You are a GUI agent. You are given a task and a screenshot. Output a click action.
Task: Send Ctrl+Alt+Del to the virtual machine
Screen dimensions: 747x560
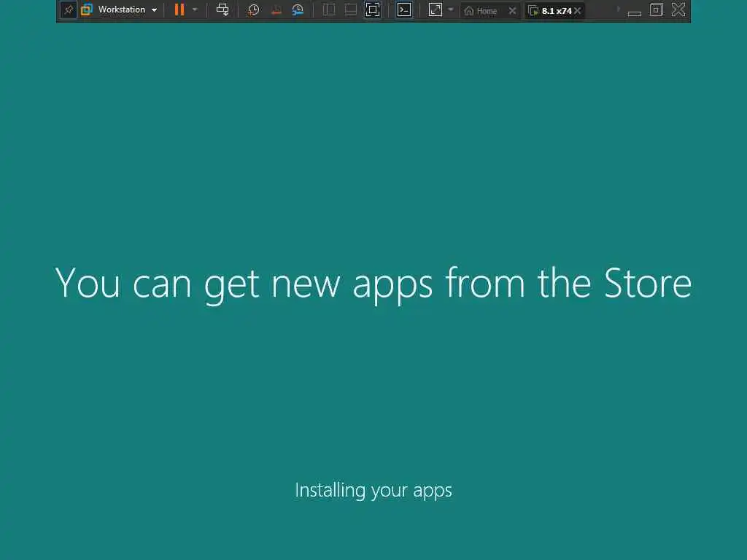click(222, 10)
